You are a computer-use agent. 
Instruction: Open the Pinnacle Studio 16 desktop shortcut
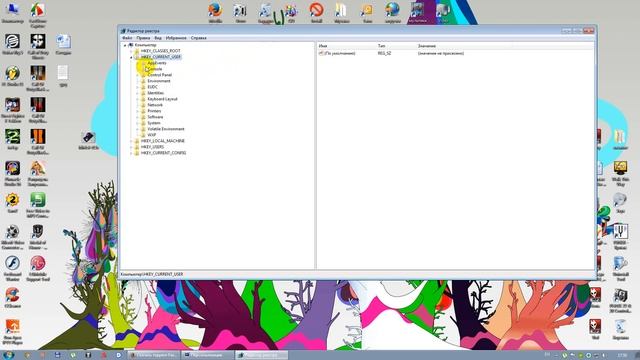coord(12,173)
